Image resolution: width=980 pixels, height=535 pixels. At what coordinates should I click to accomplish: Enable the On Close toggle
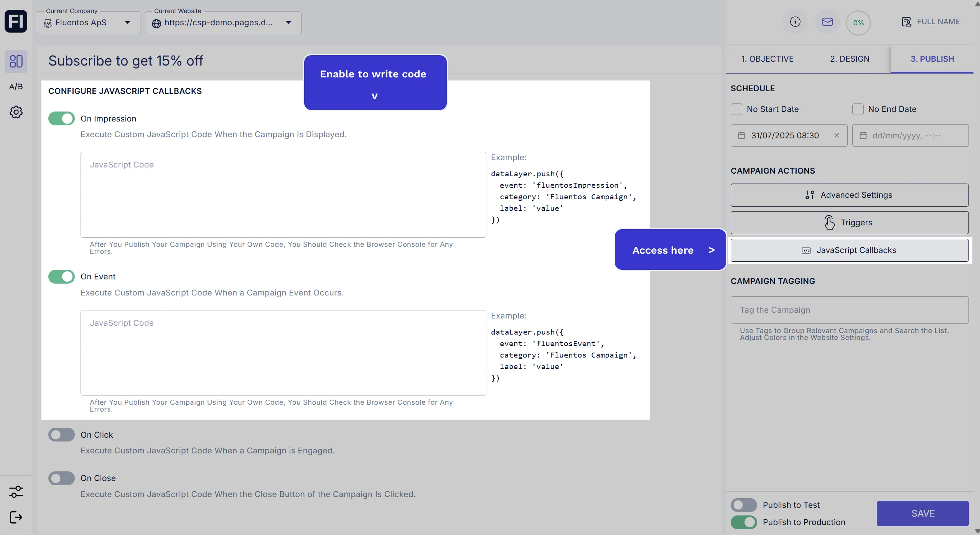[x=61, y=478]
